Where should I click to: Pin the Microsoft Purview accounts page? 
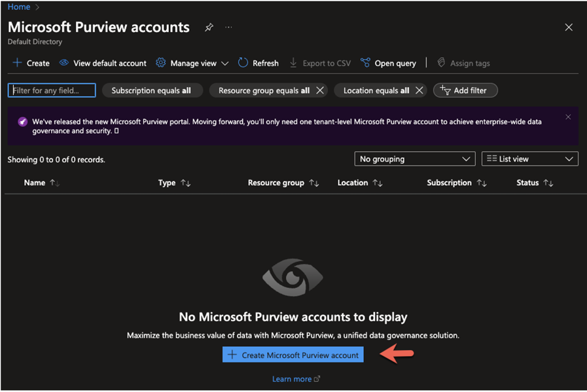click(209, 27)
